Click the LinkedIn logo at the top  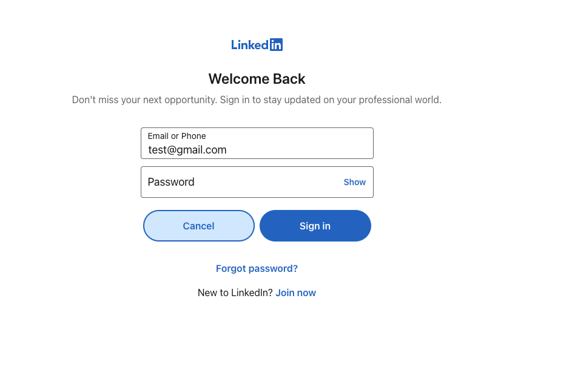[x=257, y=45]
